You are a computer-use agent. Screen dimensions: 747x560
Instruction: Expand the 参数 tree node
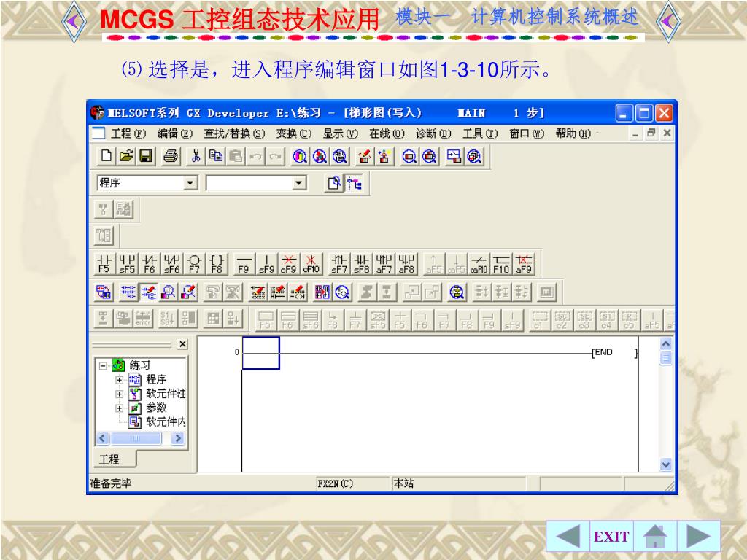(x=120, y=408)
